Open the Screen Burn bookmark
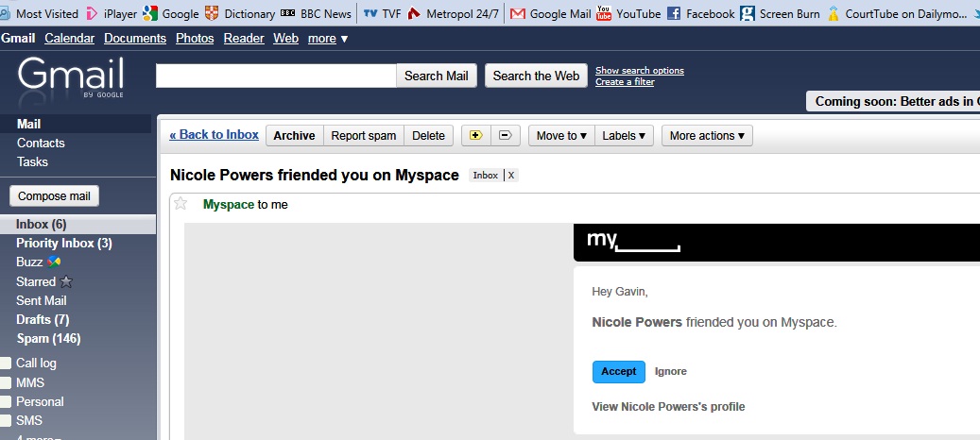 [780, 13]
